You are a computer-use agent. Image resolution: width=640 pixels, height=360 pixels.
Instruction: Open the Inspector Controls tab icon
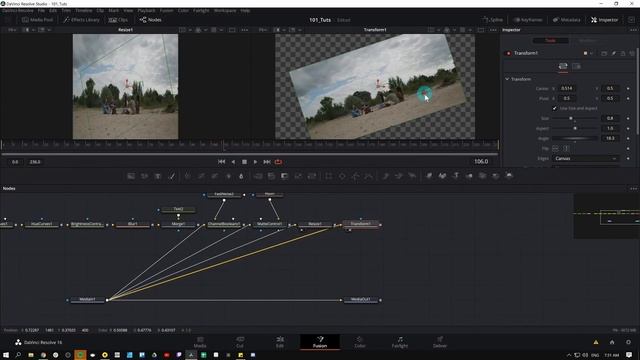pyautogui.click(x=563, y=66)
